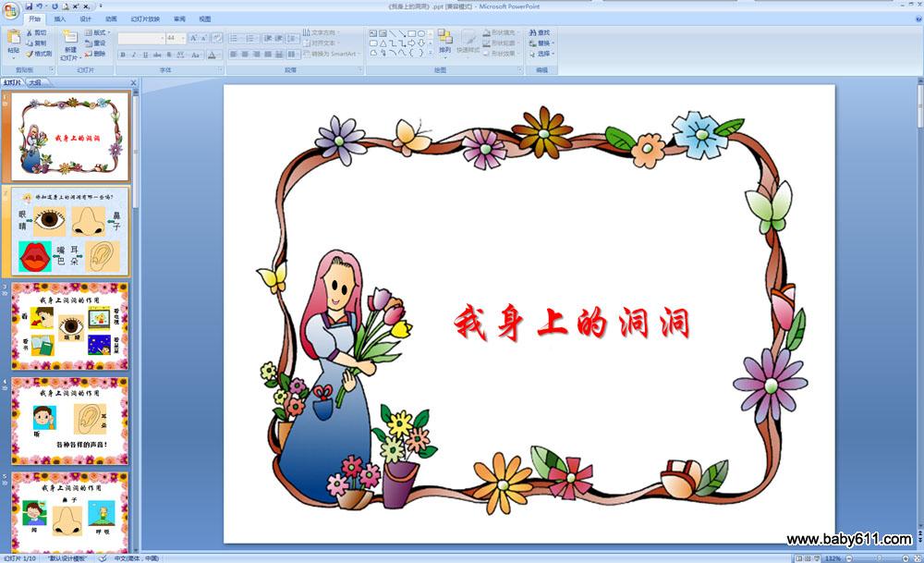Toggle italic formatting
This screenshot has height=563, width=924.
134,55
